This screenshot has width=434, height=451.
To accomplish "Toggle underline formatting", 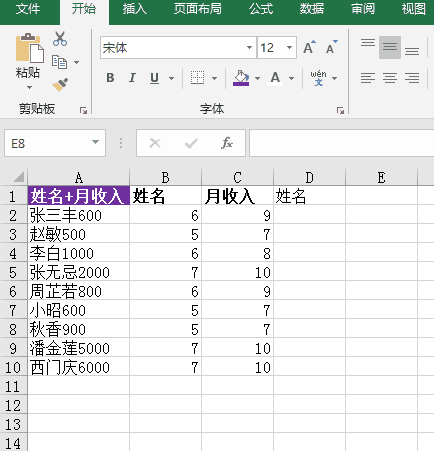I will coord(154,78).
